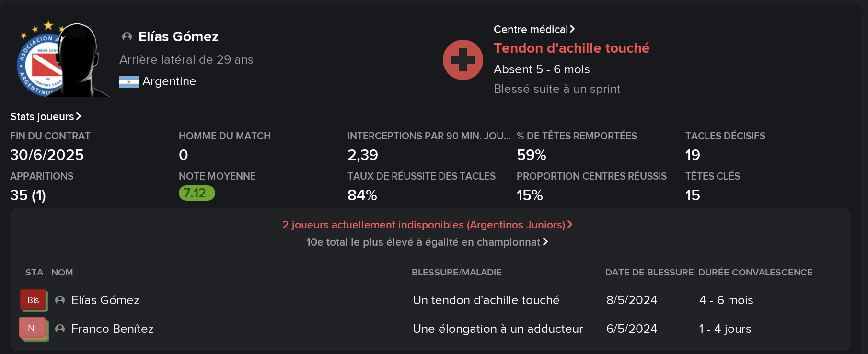Open the 2 joueurs actuellement indisponibles link
The width and height of the screenshot is (868, 354).
[x=427, y=225]
